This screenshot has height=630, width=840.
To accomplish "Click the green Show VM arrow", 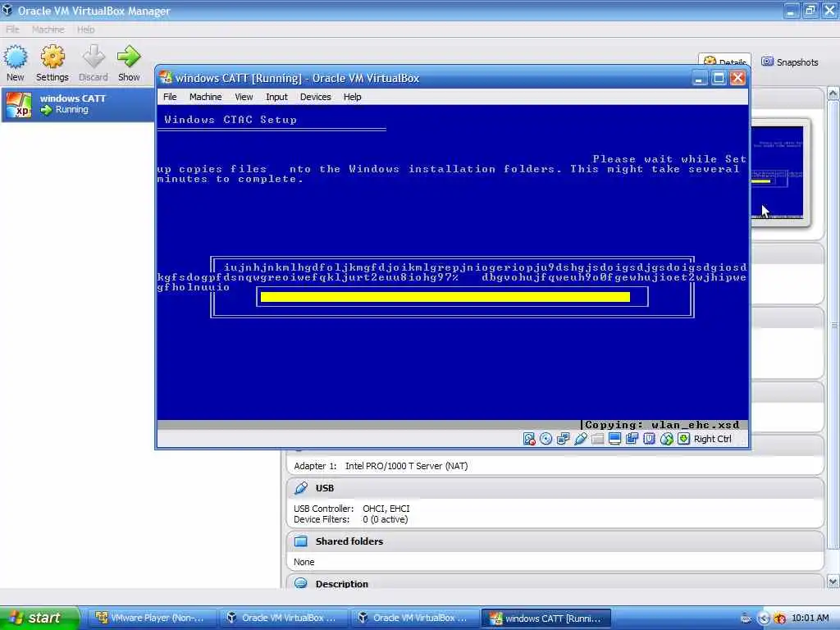I will point(129,57).
